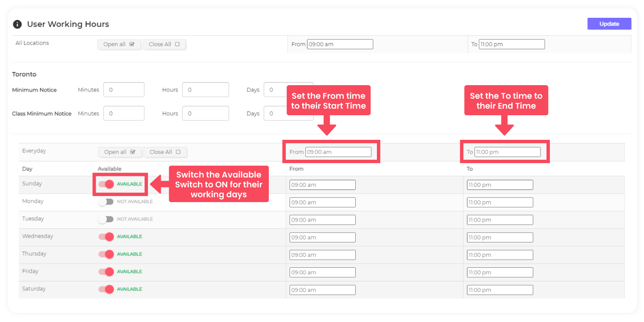Image resolution: width=644 pixels, height=322 pixels.
Task: Click the purple Update button
Action: click(609, 24)
